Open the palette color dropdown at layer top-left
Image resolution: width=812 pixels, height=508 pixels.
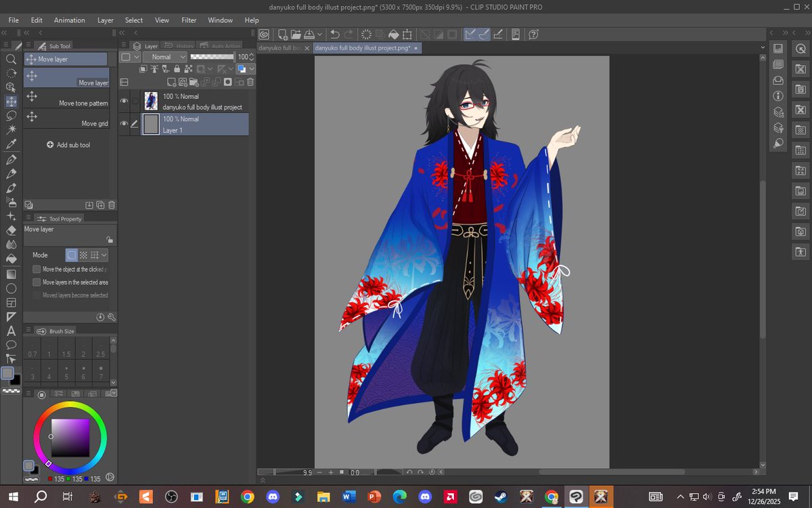[130, 57]
